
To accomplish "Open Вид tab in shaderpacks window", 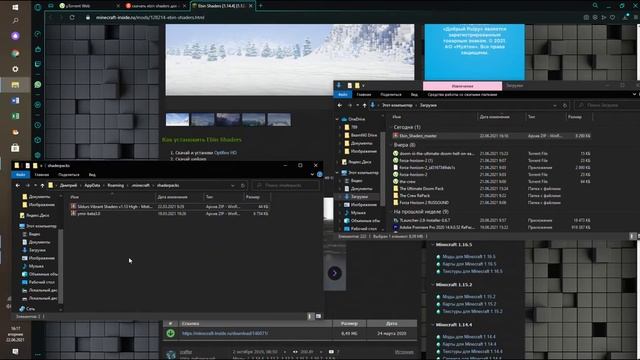I will [x=92, y=174].
